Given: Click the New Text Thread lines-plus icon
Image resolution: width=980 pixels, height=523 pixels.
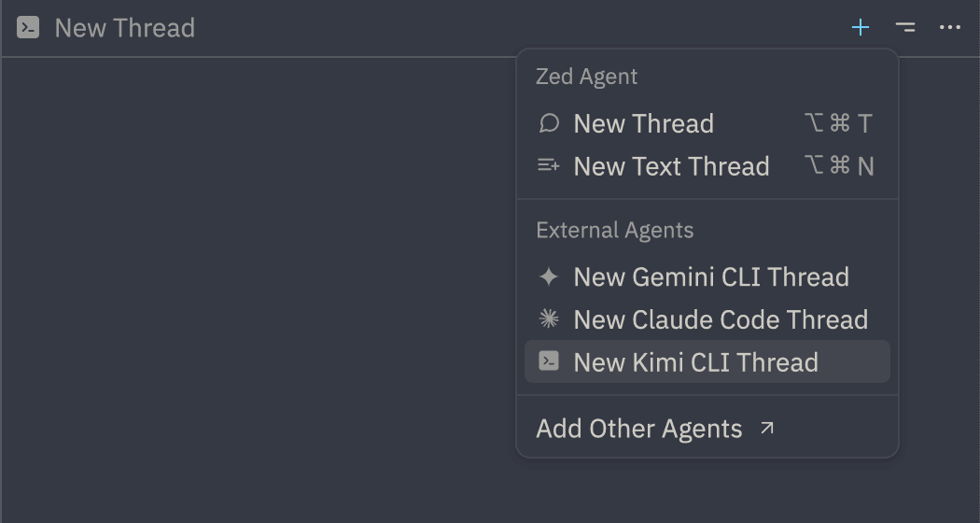Looking at the screenshot, I should (549, 166).
